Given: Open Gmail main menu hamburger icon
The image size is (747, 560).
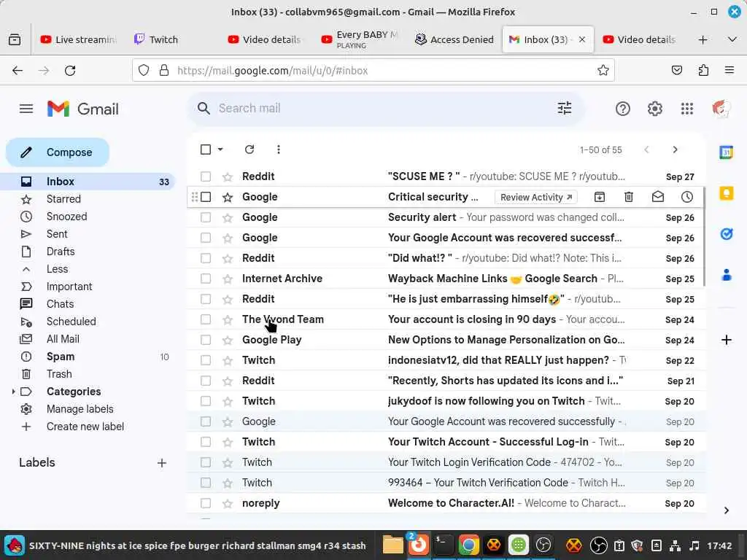Looking at the screenshot, I should pos(26,109).
